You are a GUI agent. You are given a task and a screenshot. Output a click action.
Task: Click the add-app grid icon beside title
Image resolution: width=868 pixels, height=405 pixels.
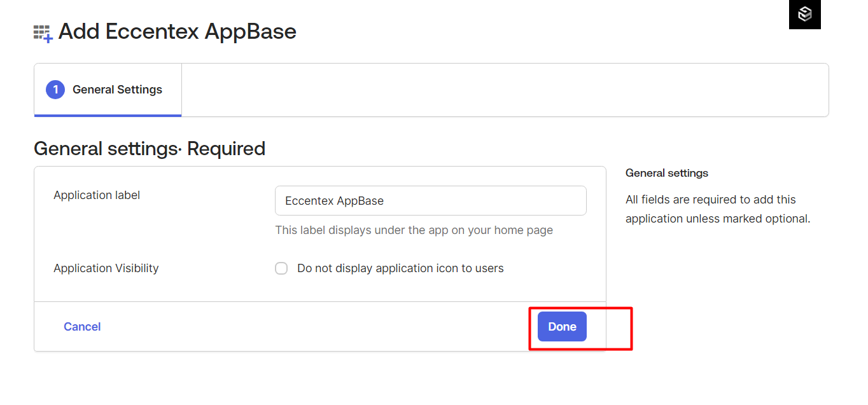tap(43, 33)
